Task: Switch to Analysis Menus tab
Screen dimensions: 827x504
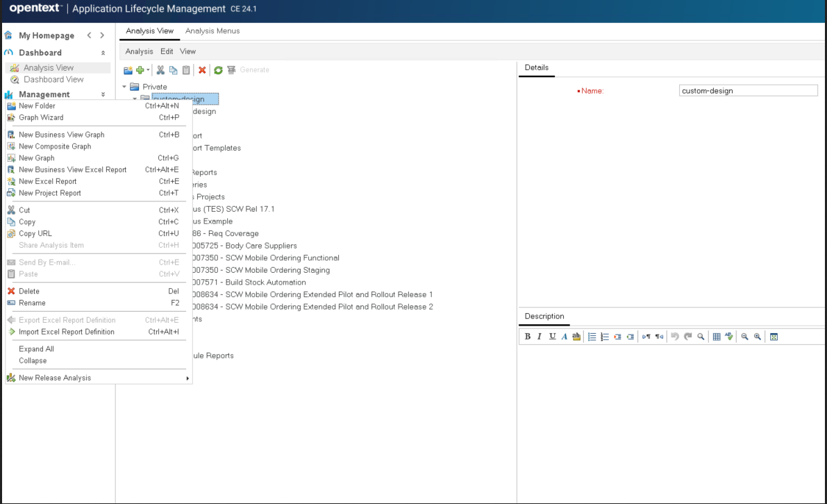Action: coord(212,31)
